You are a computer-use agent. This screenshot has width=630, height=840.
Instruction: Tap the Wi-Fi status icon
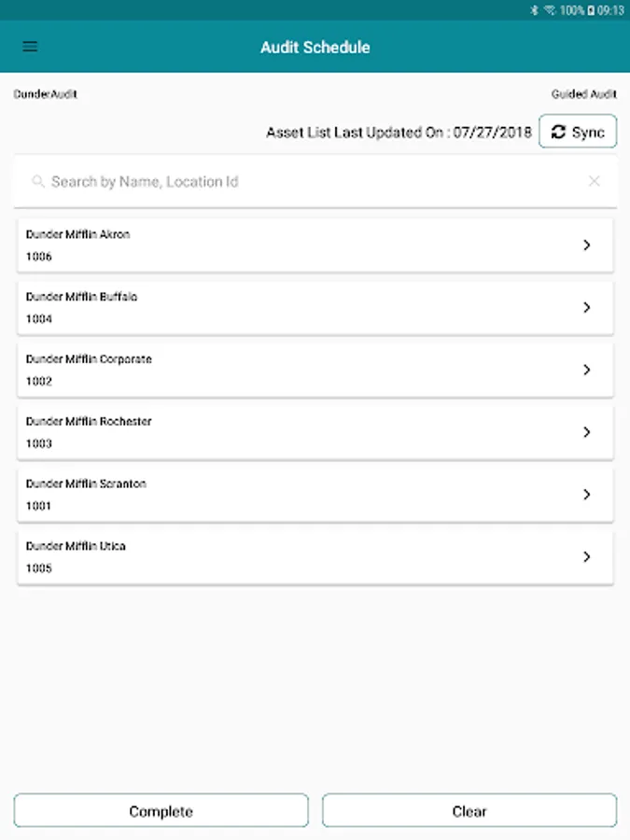tap(550, 9)
